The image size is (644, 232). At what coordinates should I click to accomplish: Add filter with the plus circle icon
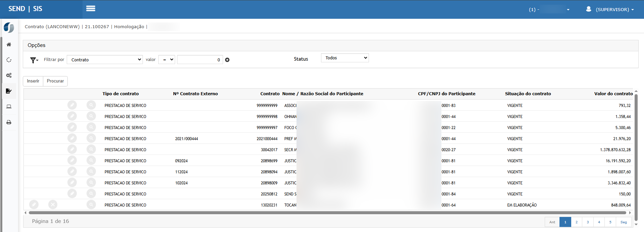(x=227, y=60)
